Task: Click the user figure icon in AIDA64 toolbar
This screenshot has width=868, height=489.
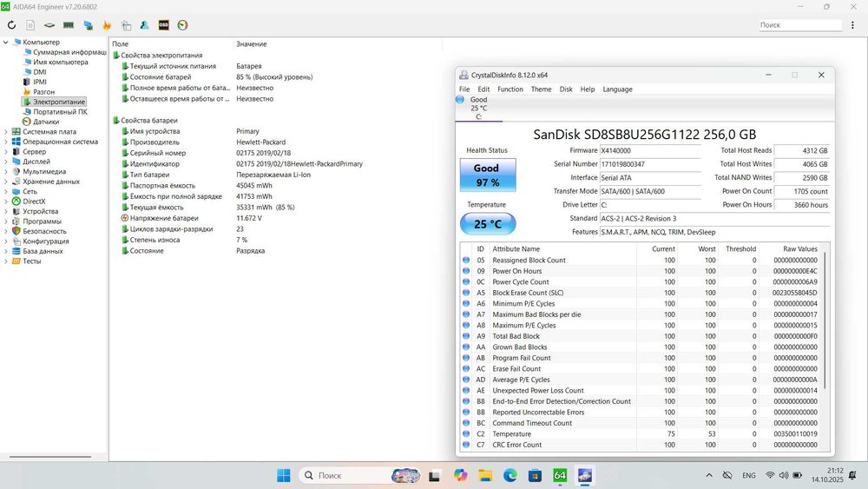Action: tap(144, 25)
